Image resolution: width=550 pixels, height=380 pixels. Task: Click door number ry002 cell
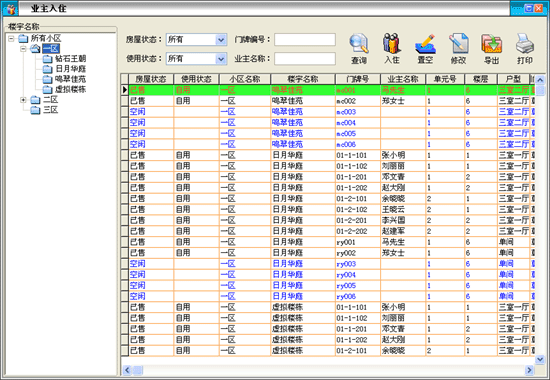coord(358,253)
